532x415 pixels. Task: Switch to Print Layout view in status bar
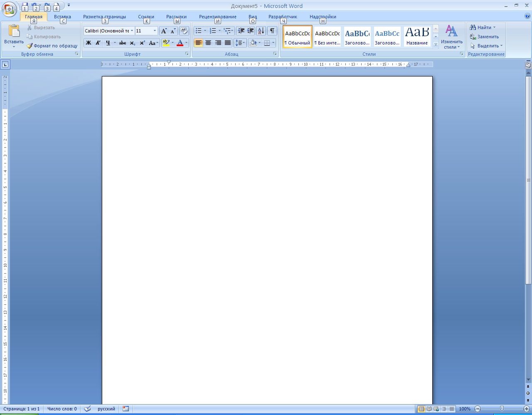(421, 409)
